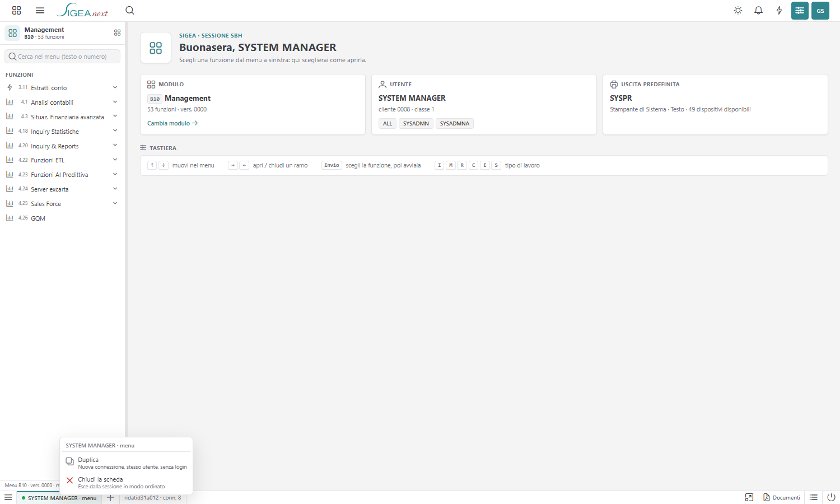Image resolution: width=840 pixels, height=504 pixels.
Task: Click the expand window icon in the bottom bar
Action: pos(749,497)
